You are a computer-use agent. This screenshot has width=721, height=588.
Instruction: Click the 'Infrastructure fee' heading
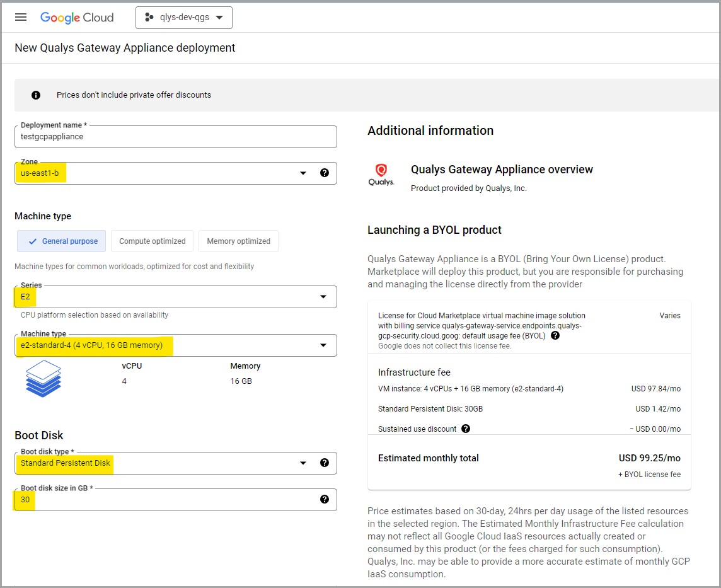point(414,372)
